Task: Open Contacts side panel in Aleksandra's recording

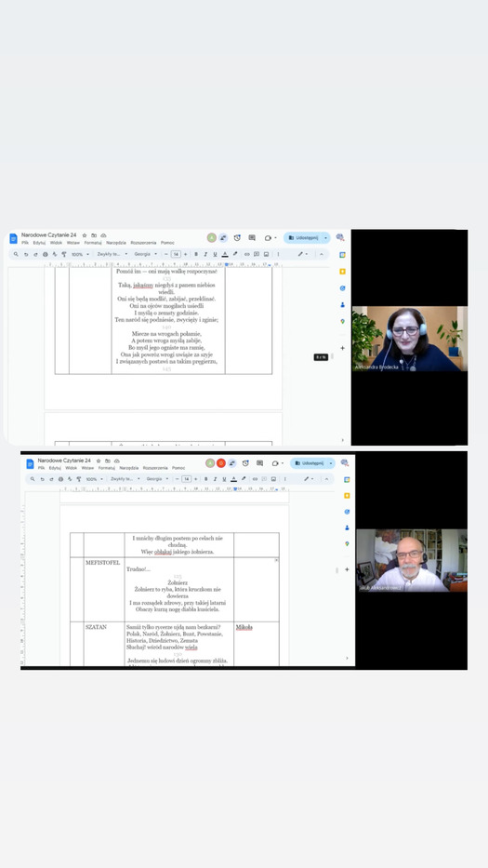Action: coord(342,304)
